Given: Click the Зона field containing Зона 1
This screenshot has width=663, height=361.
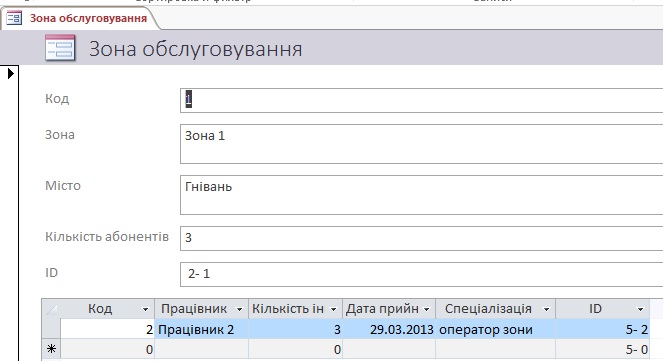Looking at the screenshot, I should pos(422,144).
